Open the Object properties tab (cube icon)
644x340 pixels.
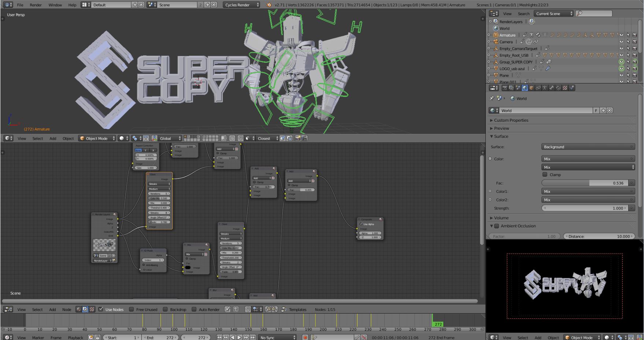[x=532, y=88]
